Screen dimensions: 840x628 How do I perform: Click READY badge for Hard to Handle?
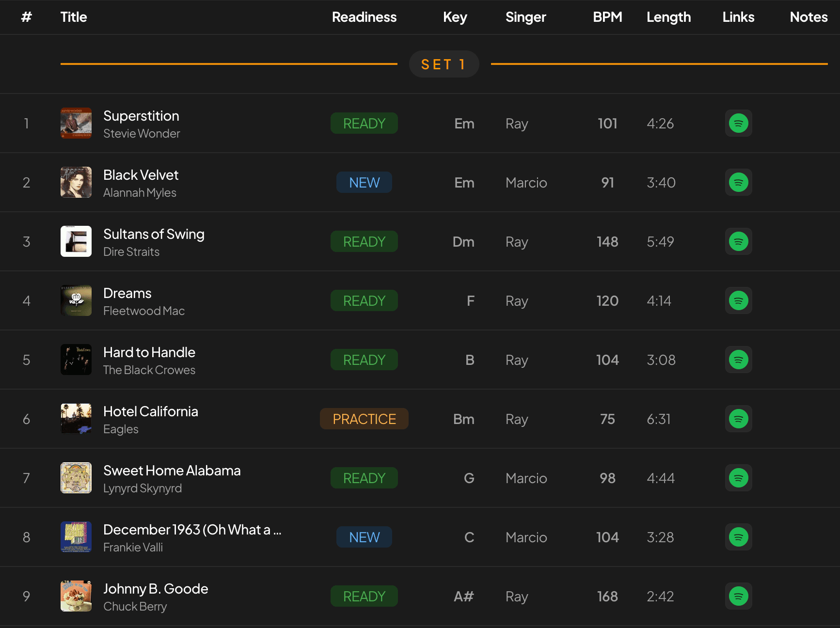(x=364, y=360)
